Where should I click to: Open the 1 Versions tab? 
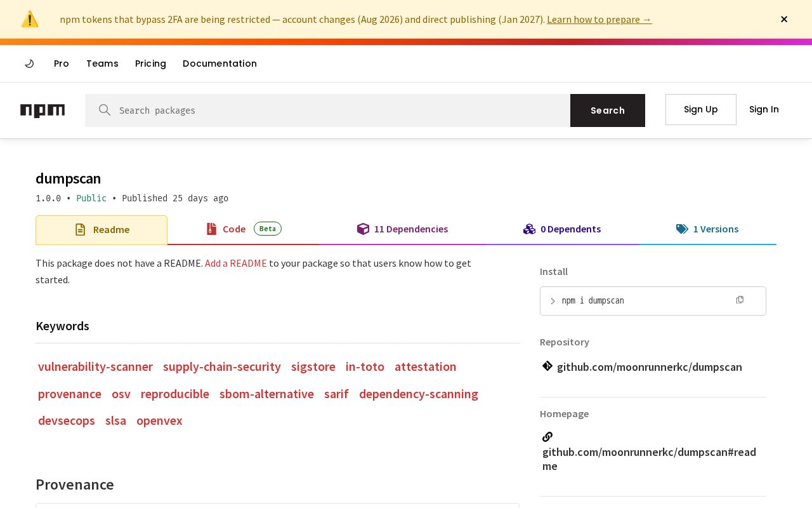(x=707, y=229)
